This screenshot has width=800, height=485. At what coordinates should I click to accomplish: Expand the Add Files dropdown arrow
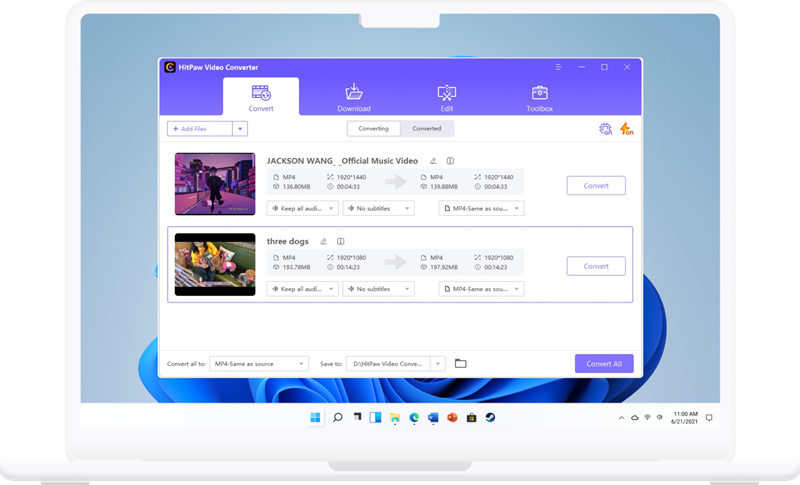pos(239,129)
